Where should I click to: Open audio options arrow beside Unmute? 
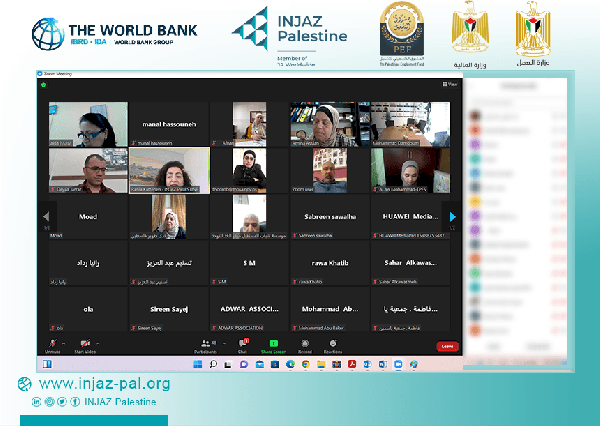pos(64,343)
